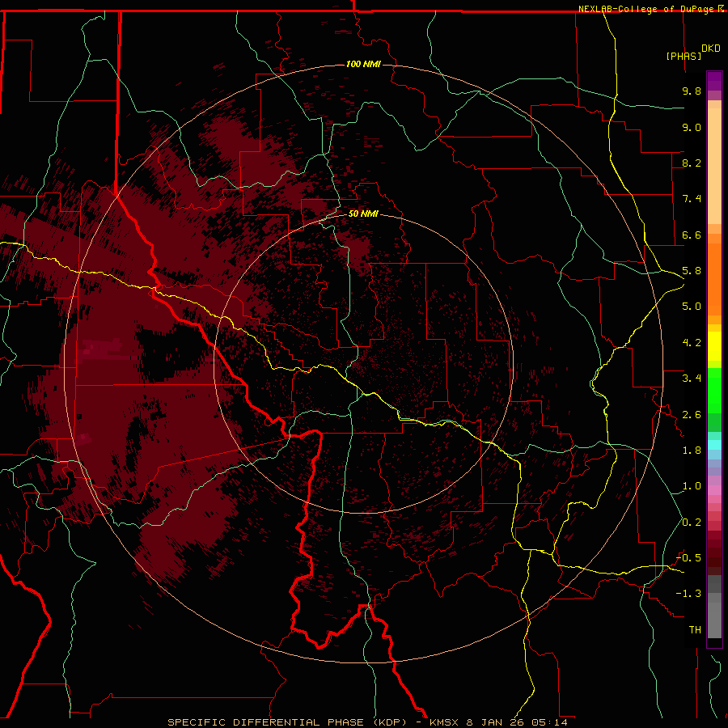Click the bright green segment of color bar

[x=714, y=390]
